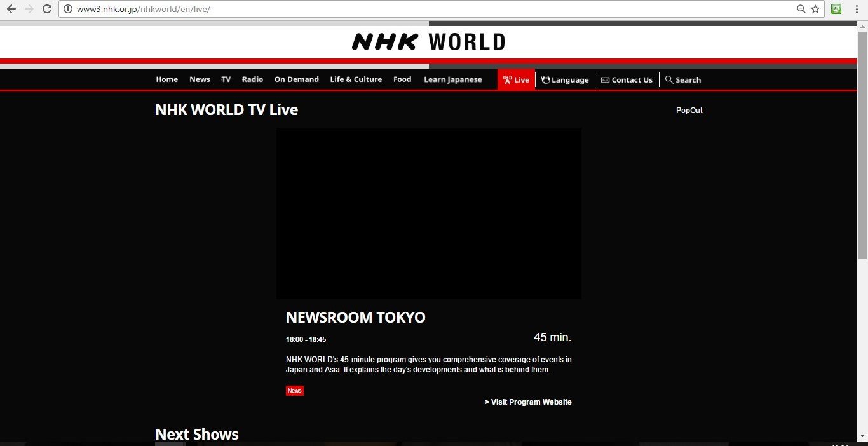Reload the page with refresh icon
The width and height of the screenshot is (868, 446).
[46, 9]
